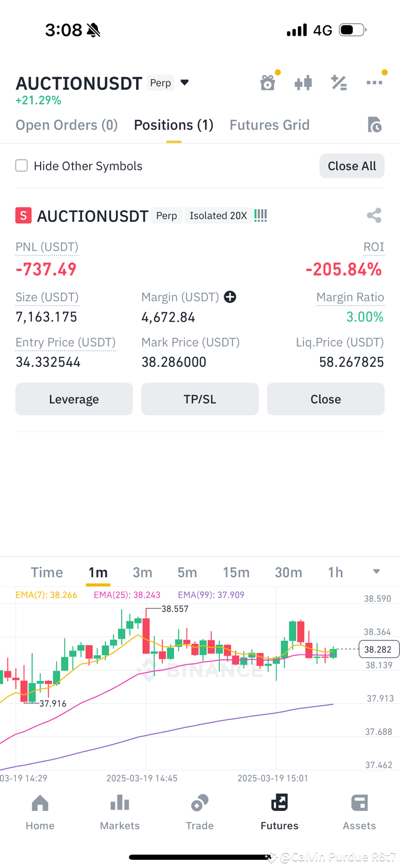Tap the Isolated 20X margin mode tag
Viewport: 400px width, 868px height.
pos(218,216)
